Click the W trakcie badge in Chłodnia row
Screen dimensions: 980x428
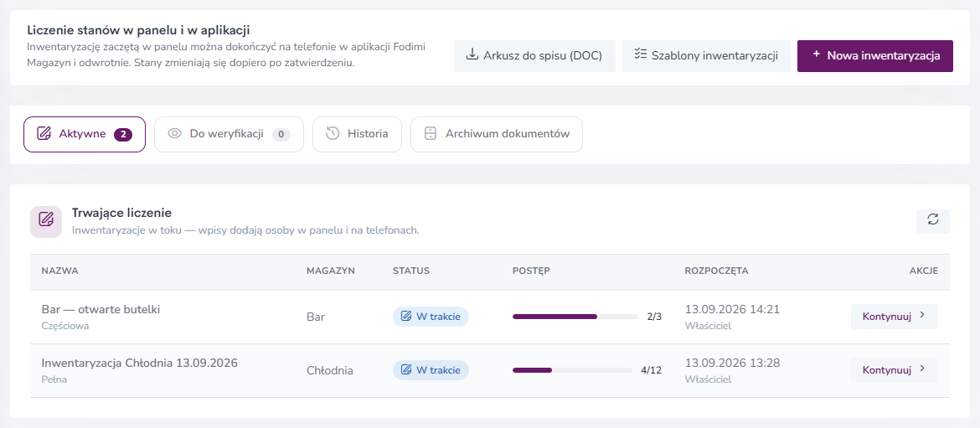pyautogui.click(x=431, y=370)
